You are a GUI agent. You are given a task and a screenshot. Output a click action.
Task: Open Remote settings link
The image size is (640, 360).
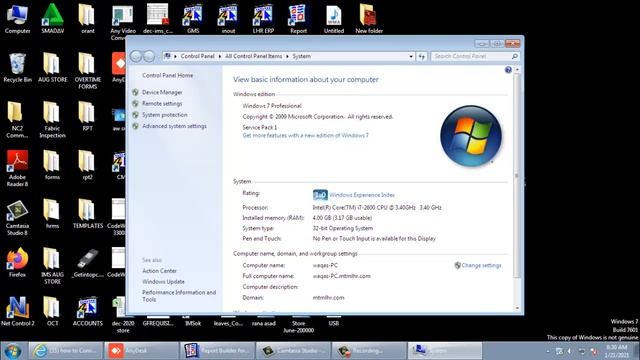click(x=162, y=104)
